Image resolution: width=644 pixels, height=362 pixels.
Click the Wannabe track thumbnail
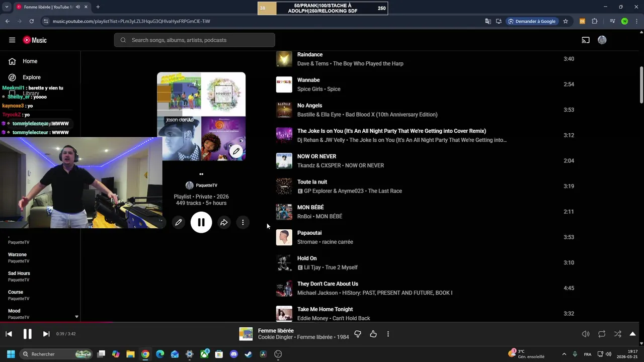pyautogui.click(x=284, y=84)
